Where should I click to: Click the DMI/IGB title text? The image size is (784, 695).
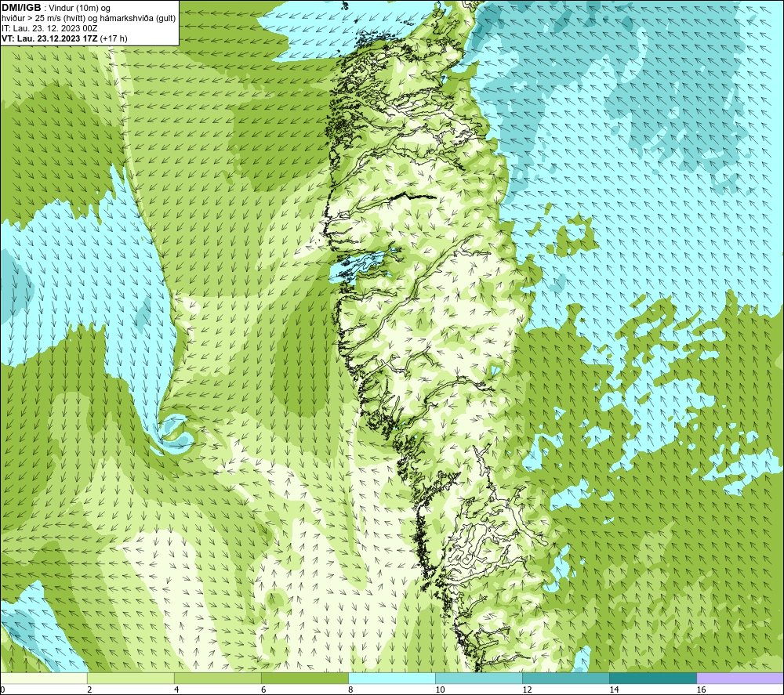21,8
